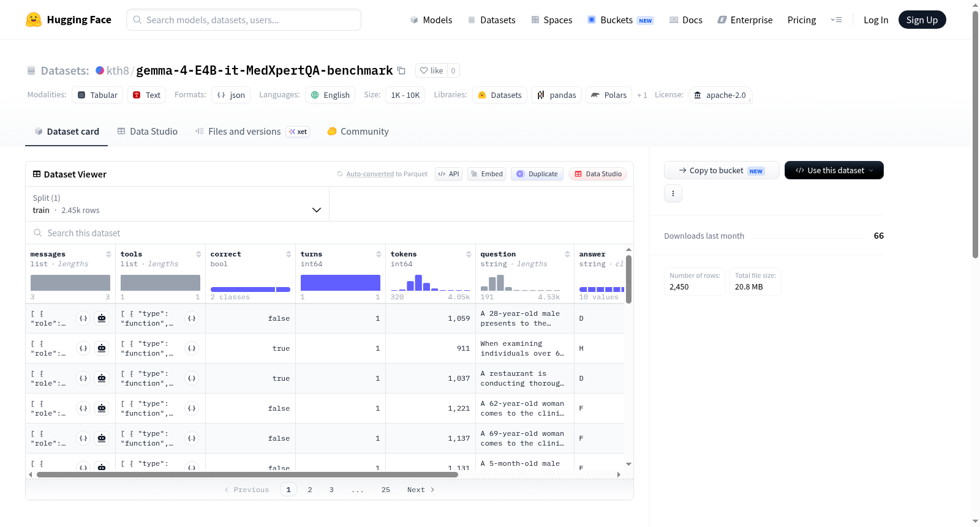
Task: Expand tools JSON in the 'When examining' row
Action: (x=192, y=348)
